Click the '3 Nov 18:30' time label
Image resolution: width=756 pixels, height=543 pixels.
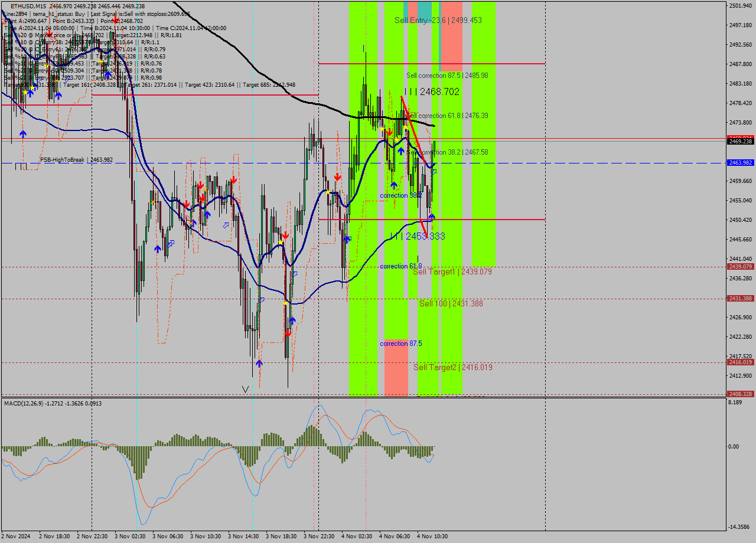(x=281, y=537)
